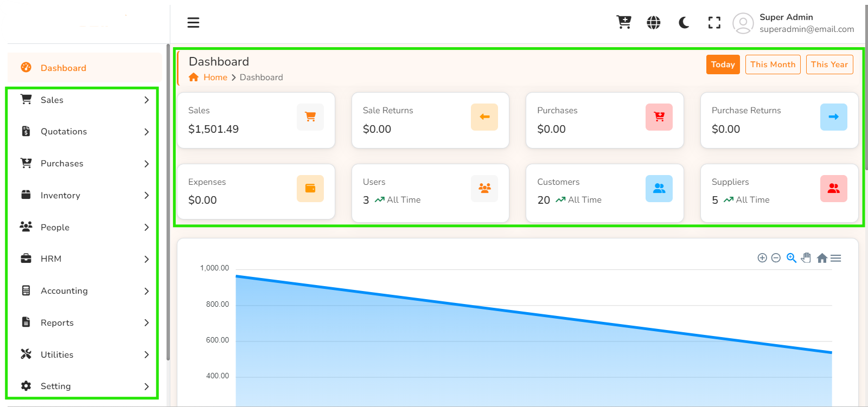
Task: Click the Accounting calculator icon in the sidebar
Action: 26,290
